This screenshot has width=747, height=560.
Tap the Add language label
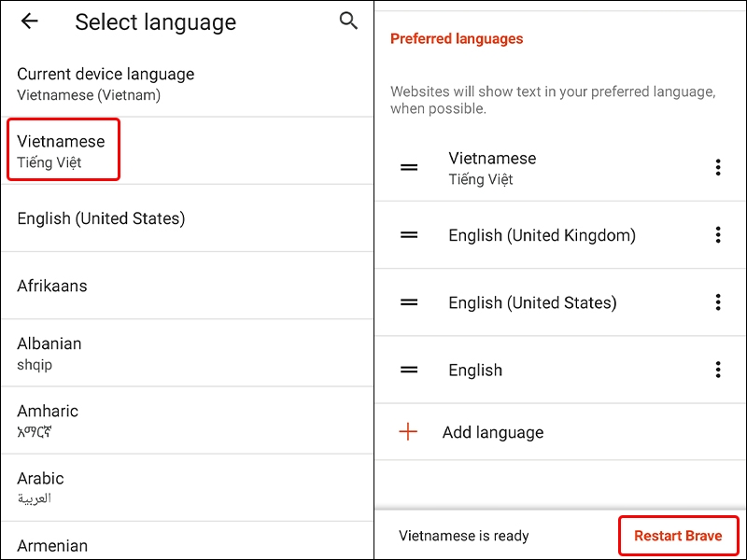pos(492,432)
